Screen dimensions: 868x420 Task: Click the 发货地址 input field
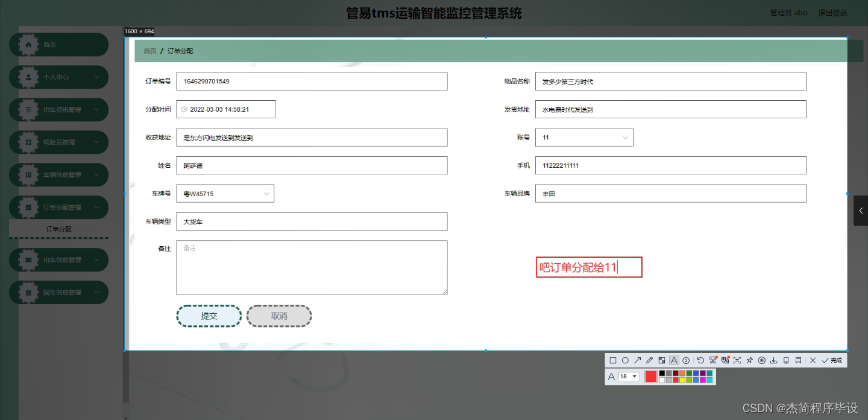(x=670, y=109)
